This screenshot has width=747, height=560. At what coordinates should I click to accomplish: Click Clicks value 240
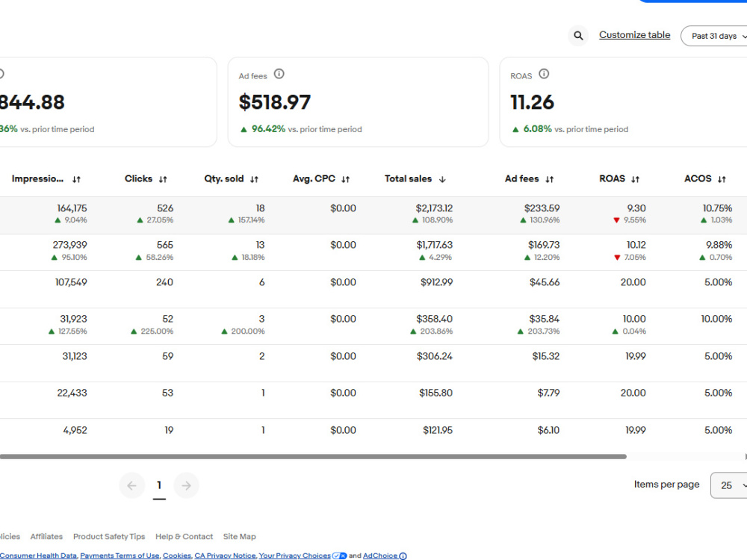[x=165, y=282]
